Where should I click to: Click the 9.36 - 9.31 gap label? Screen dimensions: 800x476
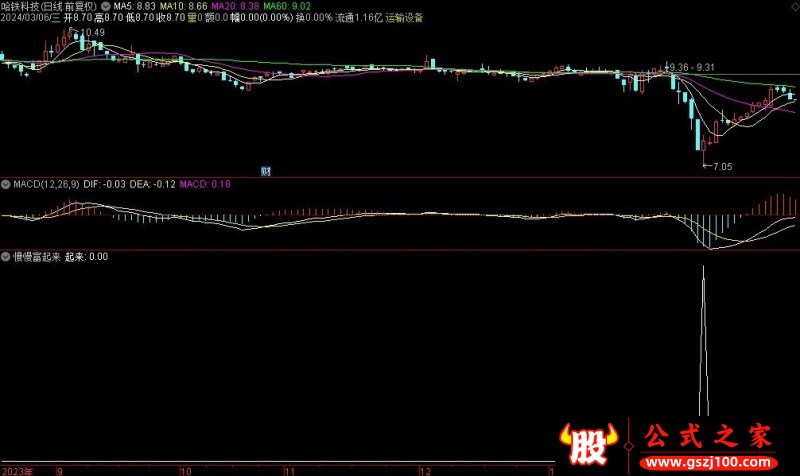click(x=692, y=67)
